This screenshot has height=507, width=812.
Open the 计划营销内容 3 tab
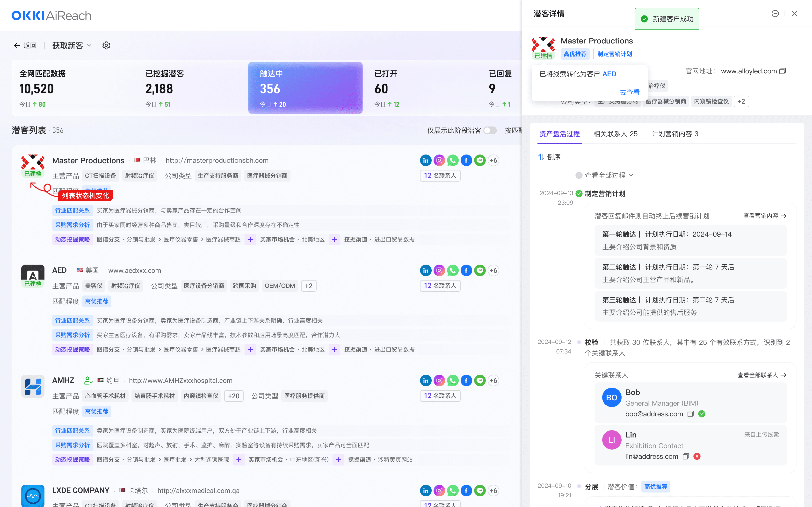point(675,134)
